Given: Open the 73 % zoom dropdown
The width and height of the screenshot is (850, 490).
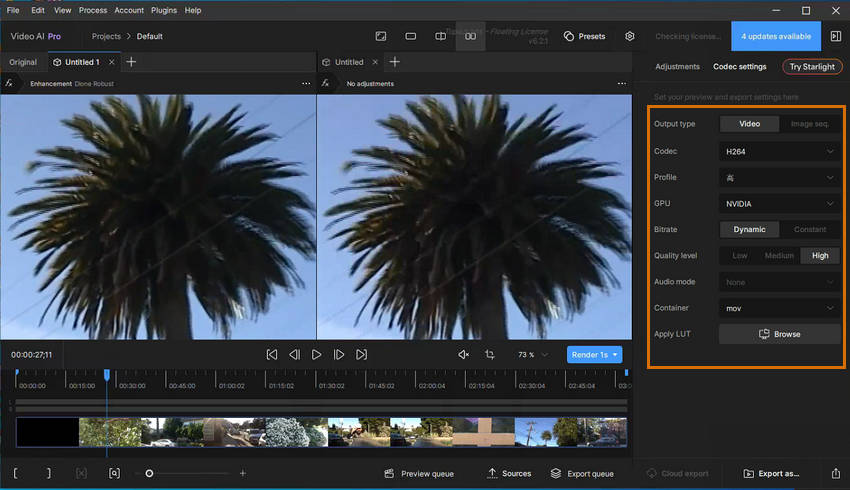Looking at the screenshot, I should click(x=533, y=354).
